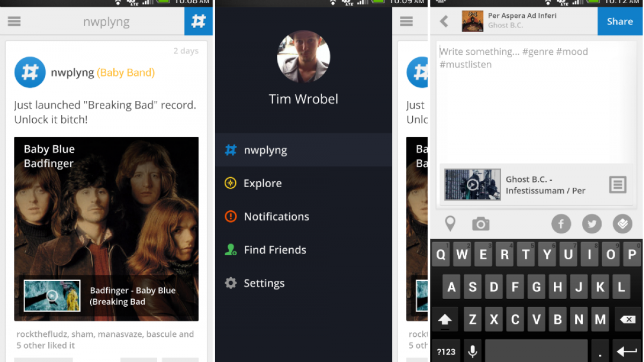Open Settings from the side menu
Viewport: 644px width, 362px height.
click(304, 283)
